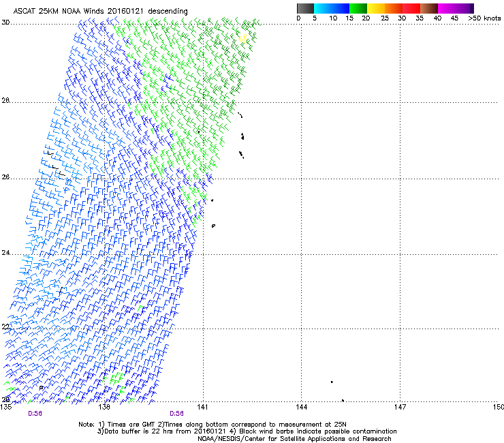Click the longitude label 135
Viewport: 504px width, 443px height.
(6, 407)
